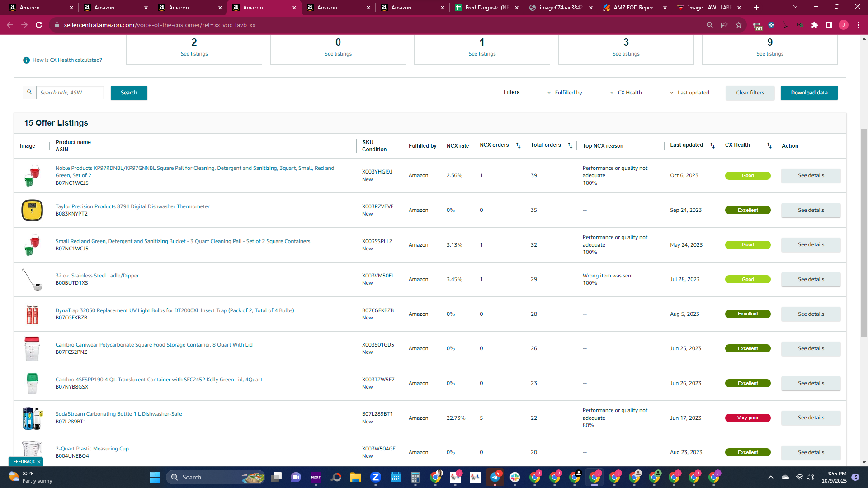
Task: See details for Noble Products Square Pail
Action: 811,175
